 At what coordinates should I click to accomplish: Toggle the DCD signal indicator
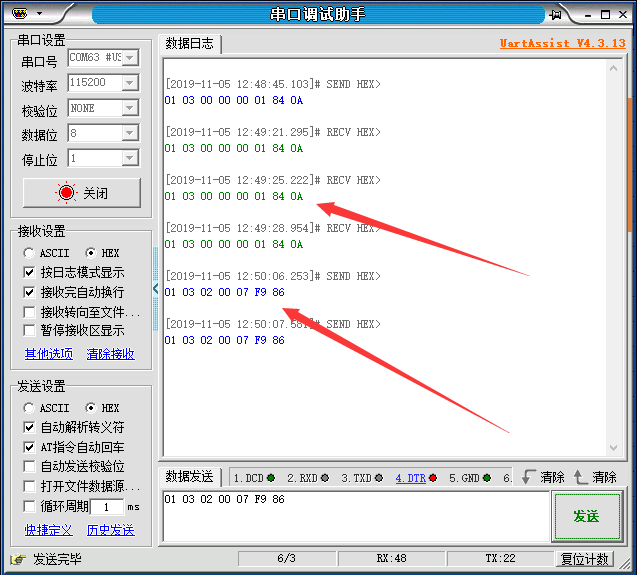click(x=271, y=478)
